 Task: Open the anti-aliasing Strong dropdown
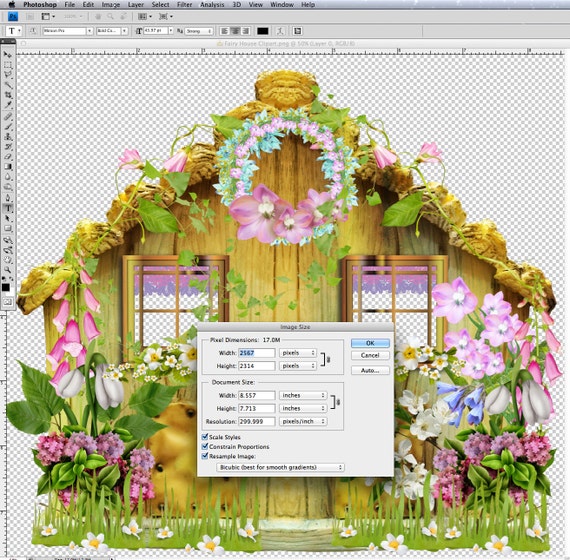click(x=199, y=31)
